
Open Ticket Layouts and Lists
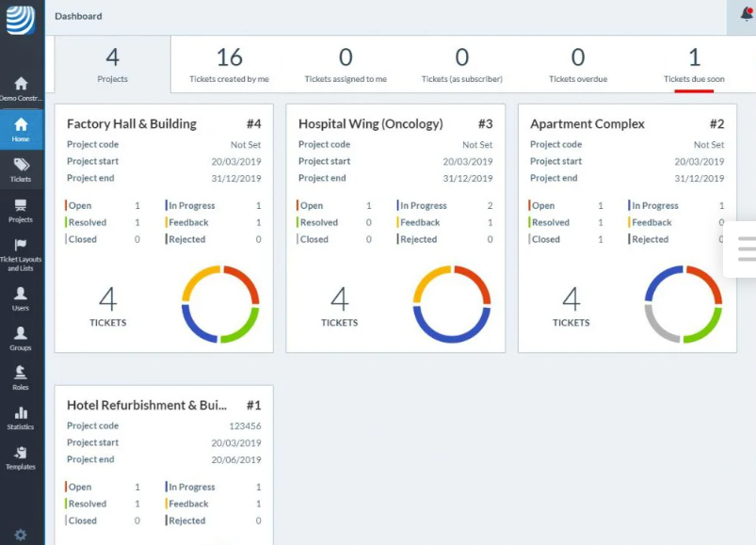click(x=21, y=254)
